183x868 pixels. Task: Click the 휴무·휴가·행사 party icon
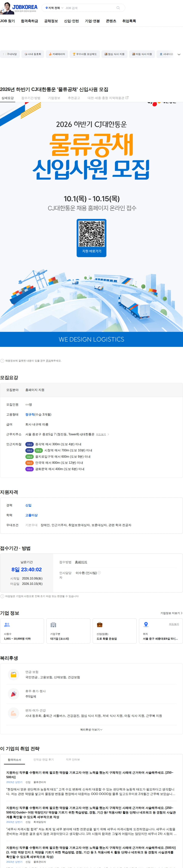(x=14, y=694)
